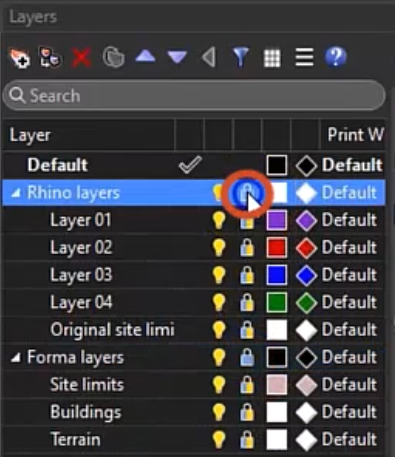Click the left triangle move-to-parent icon

209,57
